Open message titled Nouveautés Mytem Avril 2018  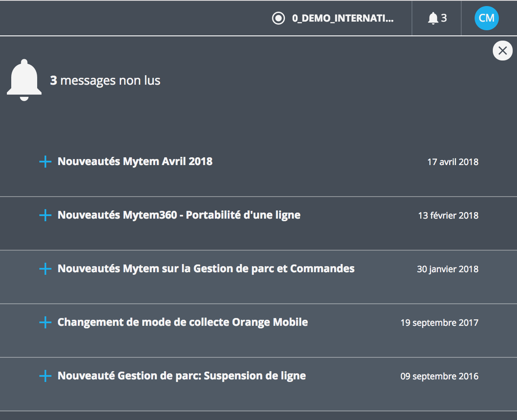135,162
